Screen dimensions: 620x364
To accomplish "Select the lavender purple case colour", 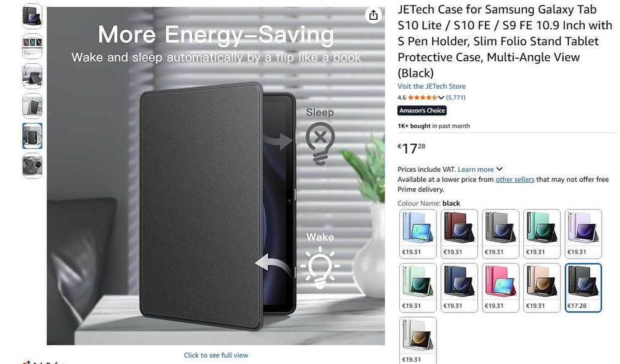I will pos(583,234).
